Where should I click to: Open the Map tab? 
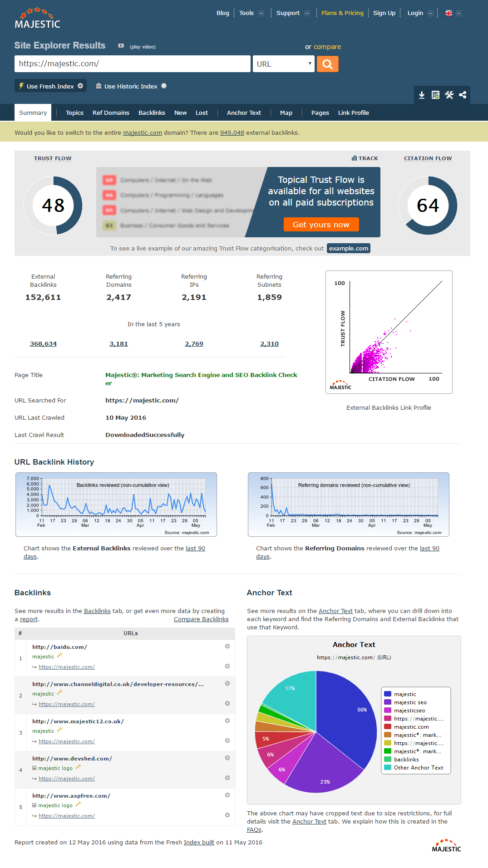[x=286, y=113]
